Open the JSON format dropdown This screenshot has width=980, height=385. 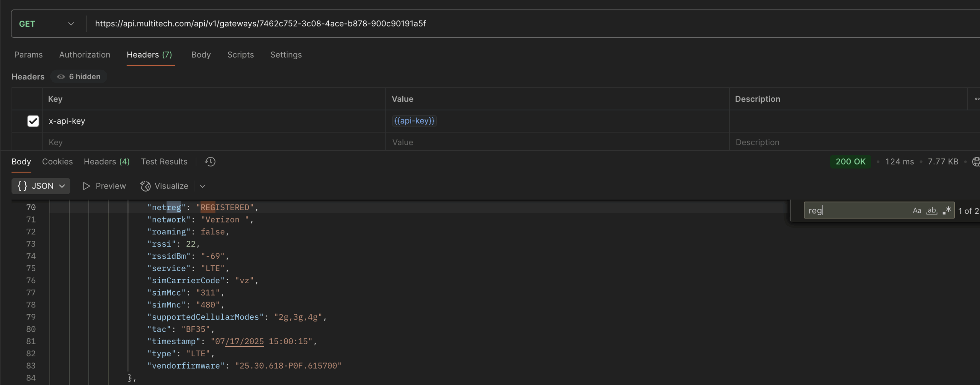click(x=41, y=186)
